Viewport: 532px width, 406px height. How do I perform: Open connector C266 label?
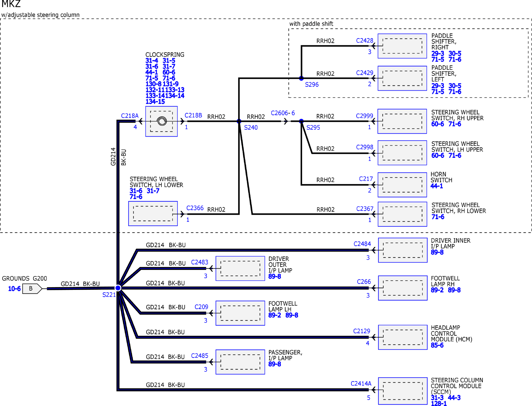click(364, 281)
